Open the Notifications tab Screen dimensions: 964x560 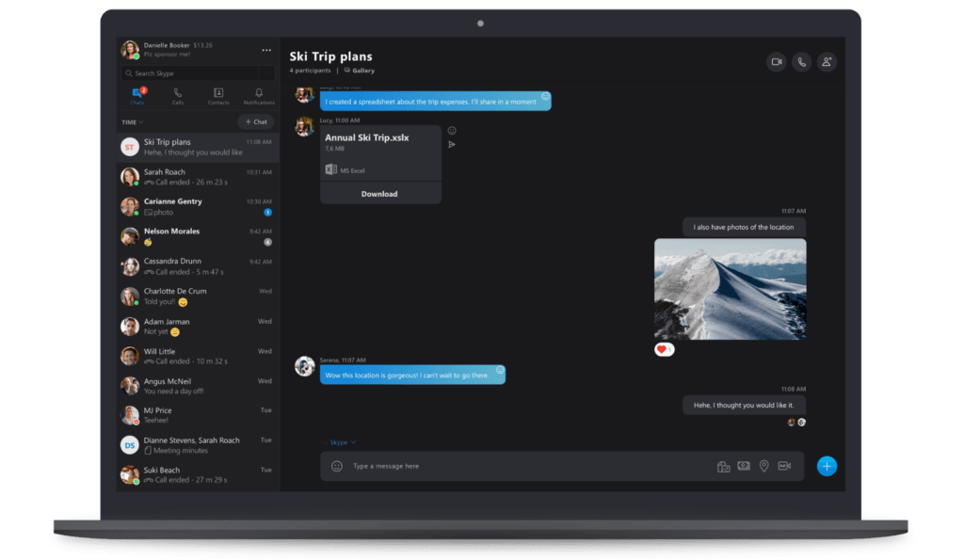tap(259, 96)
